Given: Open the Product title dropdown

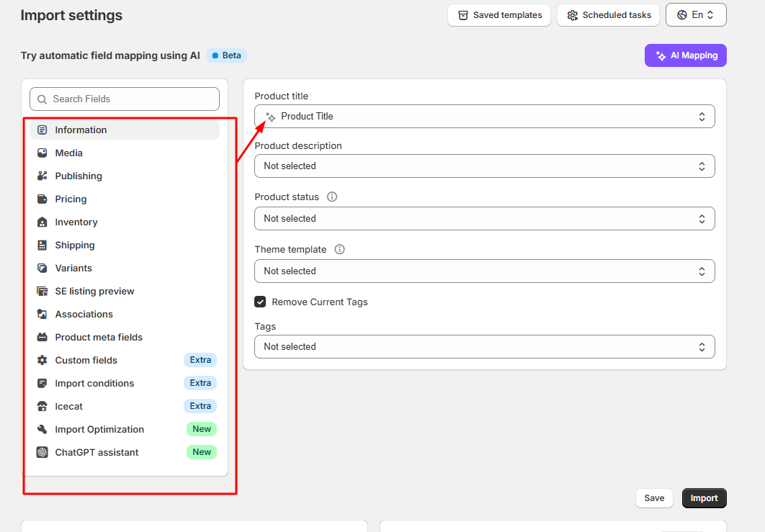Looking at the screenshot, I should [x=485, y=117].
